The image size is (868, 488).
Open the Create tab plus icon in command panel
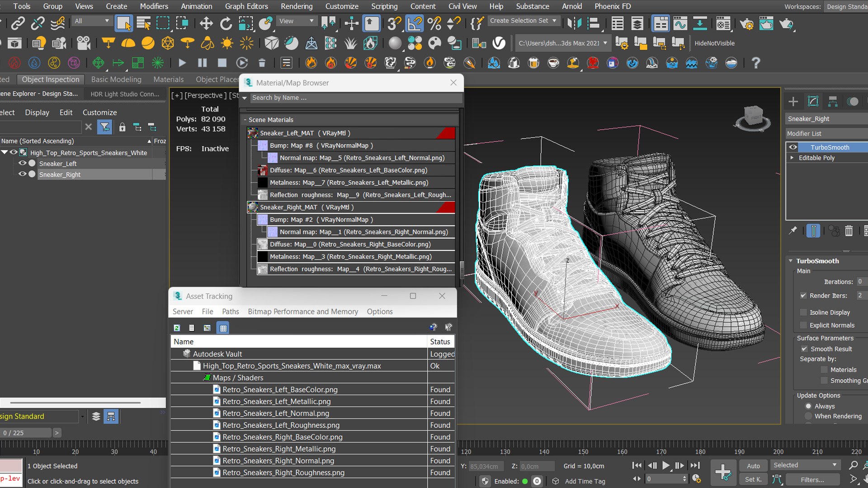point(793,102)
